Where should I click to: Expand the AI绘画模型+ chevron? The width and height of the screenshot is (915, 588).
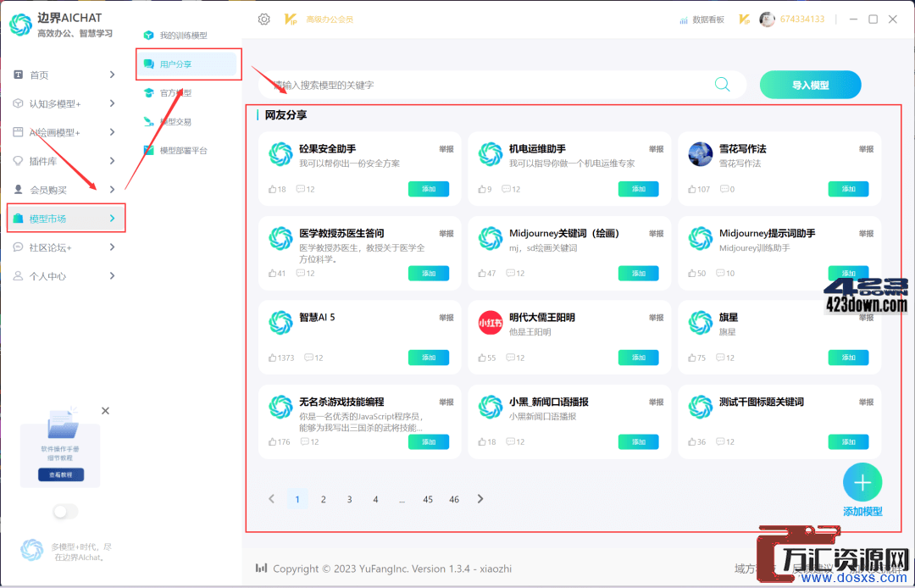(x=112, y=132)
